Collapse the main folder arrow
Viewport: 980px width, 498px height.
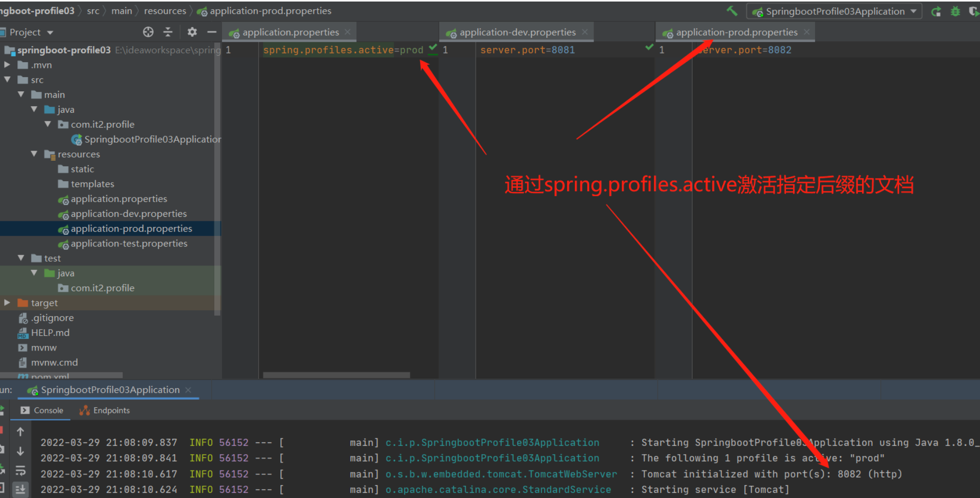[21, 94]
